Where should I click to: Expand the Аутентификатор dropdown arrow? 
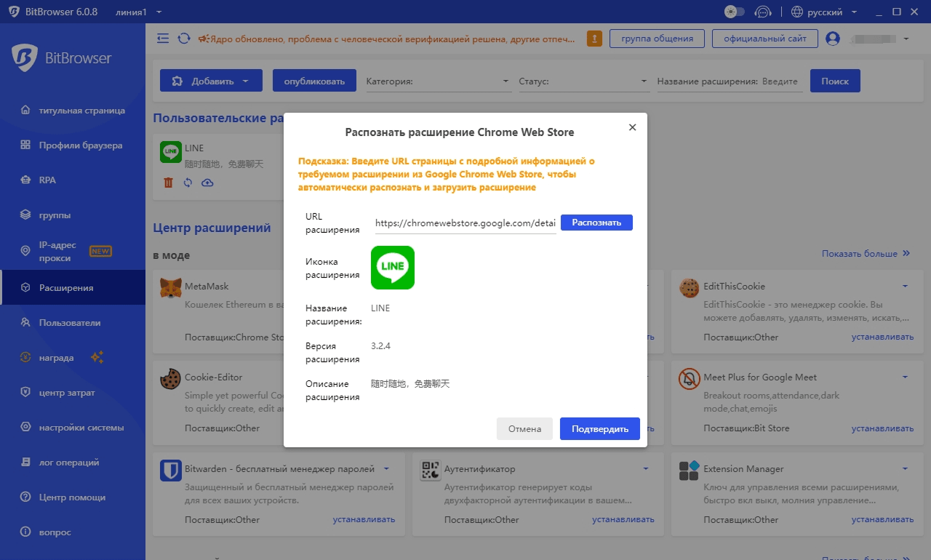coord(646,468)
